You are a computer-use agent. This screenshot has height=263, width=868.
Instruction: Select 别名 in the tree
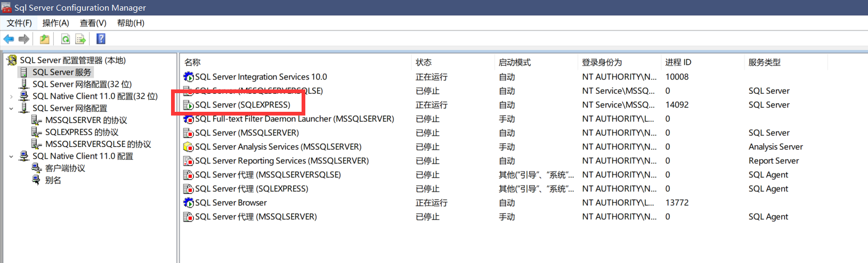53,180
